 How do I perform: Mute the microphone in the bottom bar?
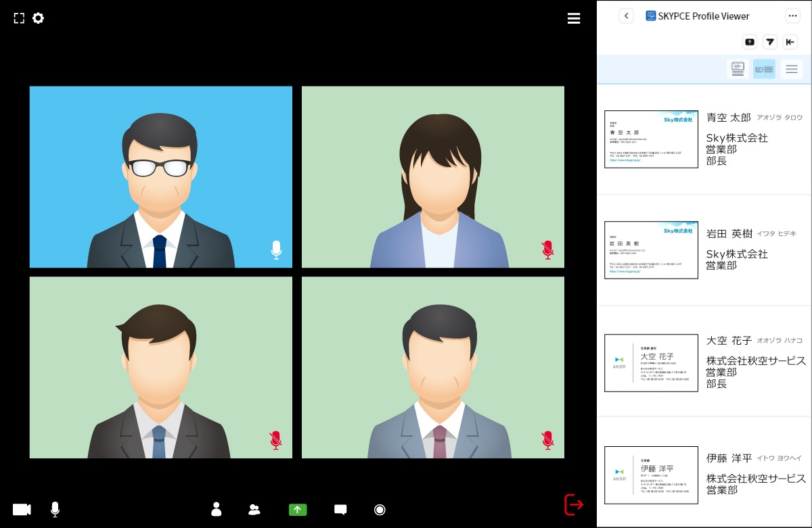(x=55, y=510)
